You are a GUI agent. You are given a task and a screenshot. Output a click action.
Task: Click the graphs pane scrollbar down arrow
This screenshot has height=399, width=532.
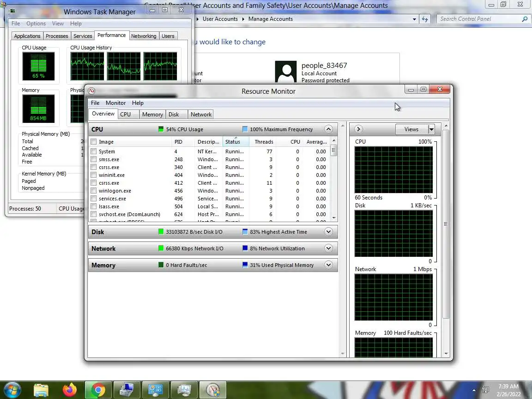[446, 354]
